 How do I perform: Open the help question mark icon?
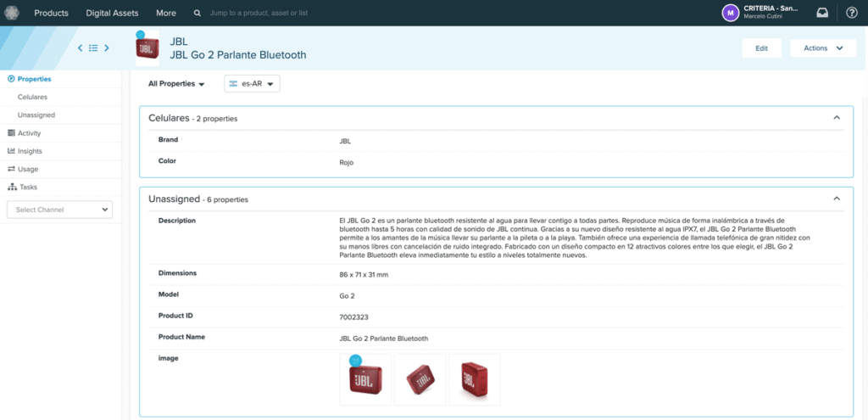coord(851,13)
